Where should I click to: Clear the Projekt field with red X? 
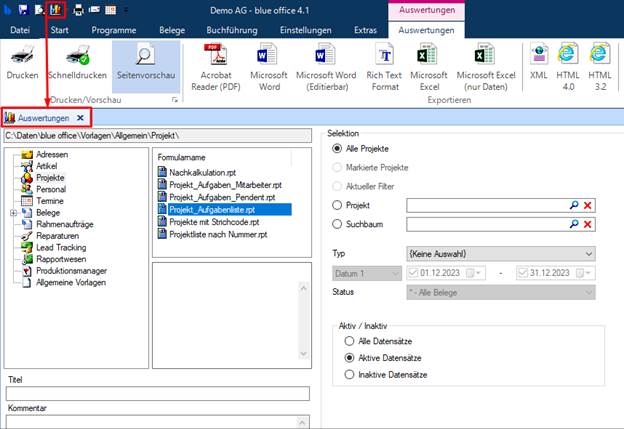tap(587, 205)
